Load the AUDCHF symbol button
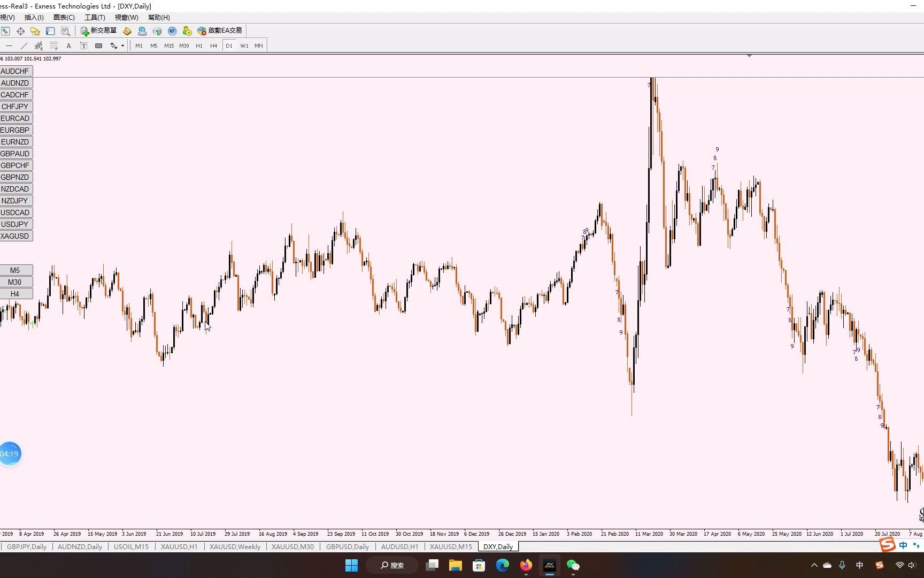 pos(16,71)
